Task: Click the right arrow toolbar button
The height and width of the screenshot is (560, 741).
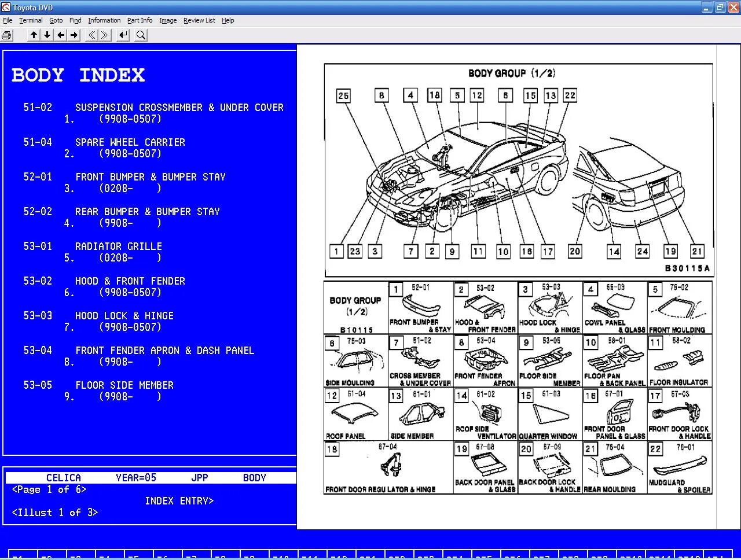Action: (74, 35)
